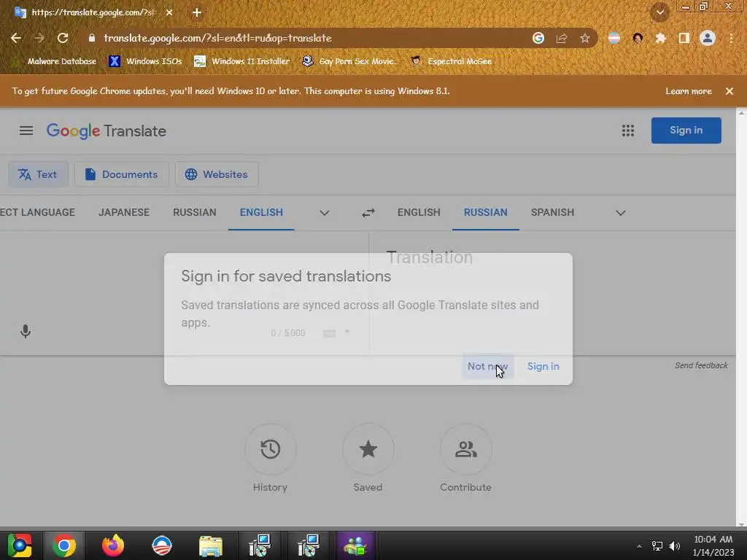Open the Extensions puzzle icon
The width and height of the screenshot is (747, 560).
(x=661, y=38)
